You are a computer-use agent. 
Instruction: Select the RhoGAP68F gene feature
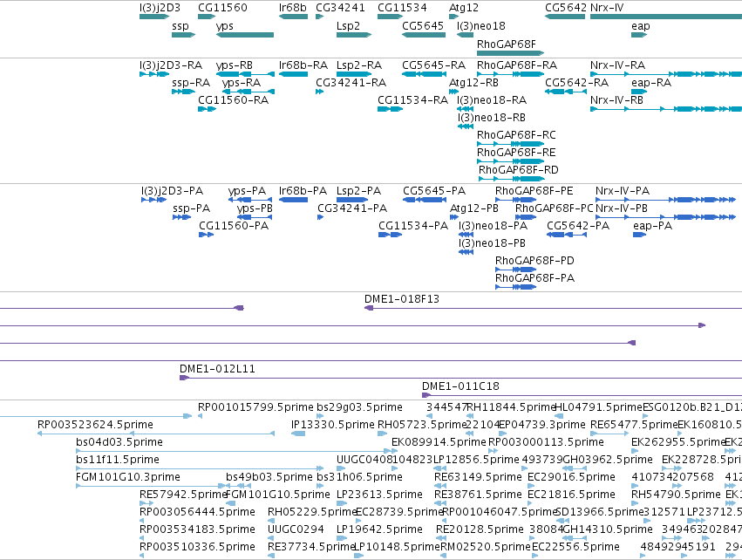click(511, 53)
